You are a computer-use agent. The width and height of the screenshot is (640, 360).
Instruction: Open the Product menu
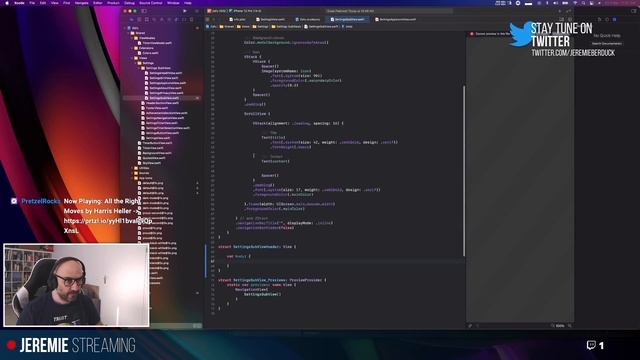click(x=113, y=3)
